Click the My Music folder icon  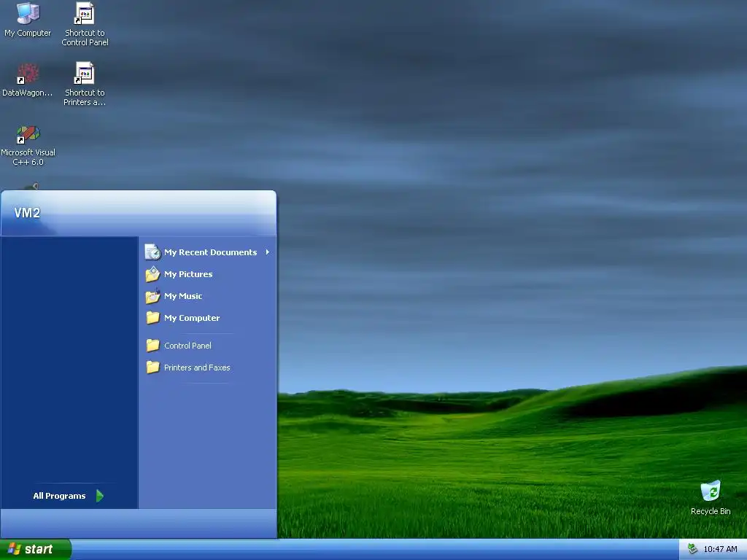[x=152, y=296]
